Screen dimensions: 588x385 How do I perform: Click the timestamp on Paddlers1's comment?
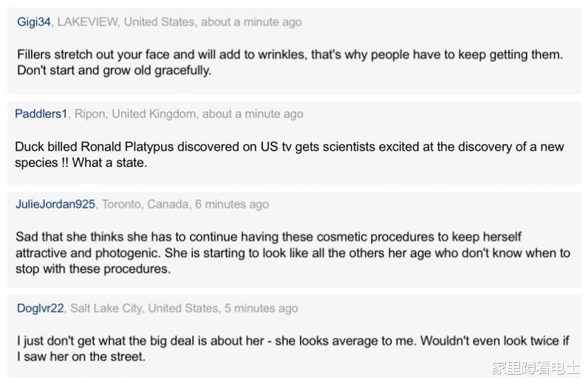click(x=253, y=114)
